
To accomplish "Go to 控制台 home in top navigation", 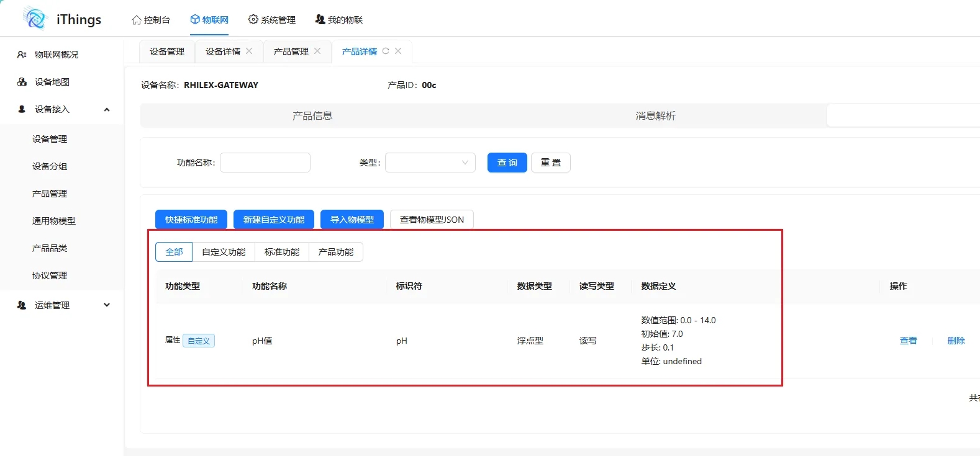I will click(x=151, y=20).
